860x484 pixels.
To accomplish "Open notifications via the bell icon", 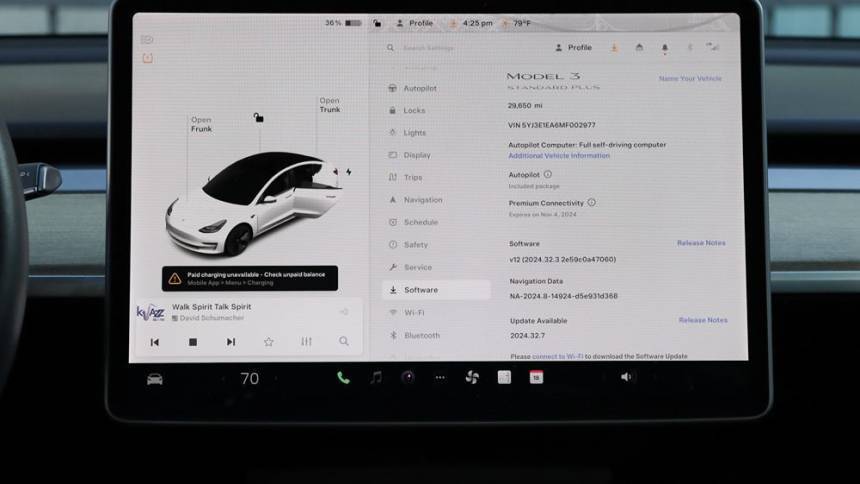I will tap(665, 48).
